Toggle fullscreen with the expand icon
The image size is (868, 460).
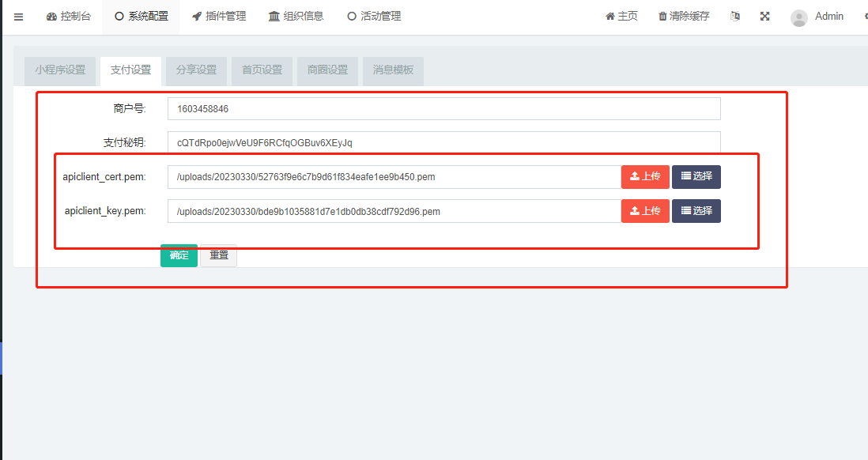765,17
